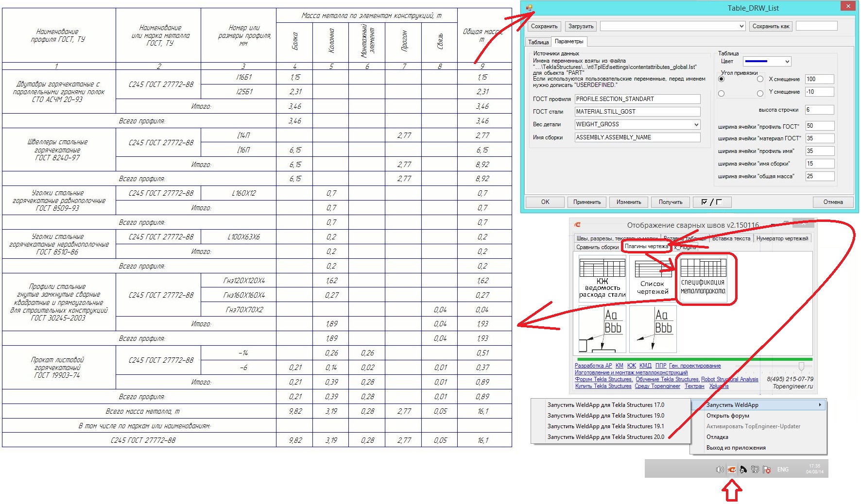Follow the Ген. проектирование link

[695, 366]
